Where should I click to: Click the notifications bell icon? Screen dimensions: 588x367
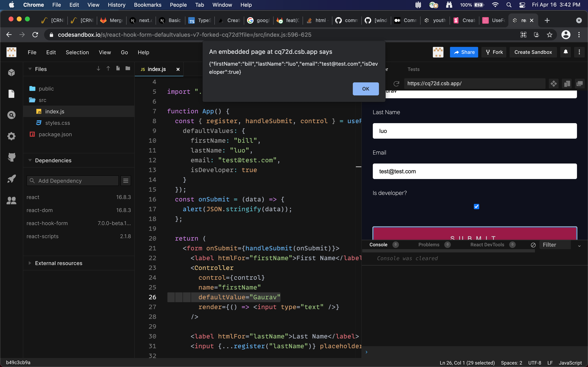pyautogui.click(x=566, y=52)
